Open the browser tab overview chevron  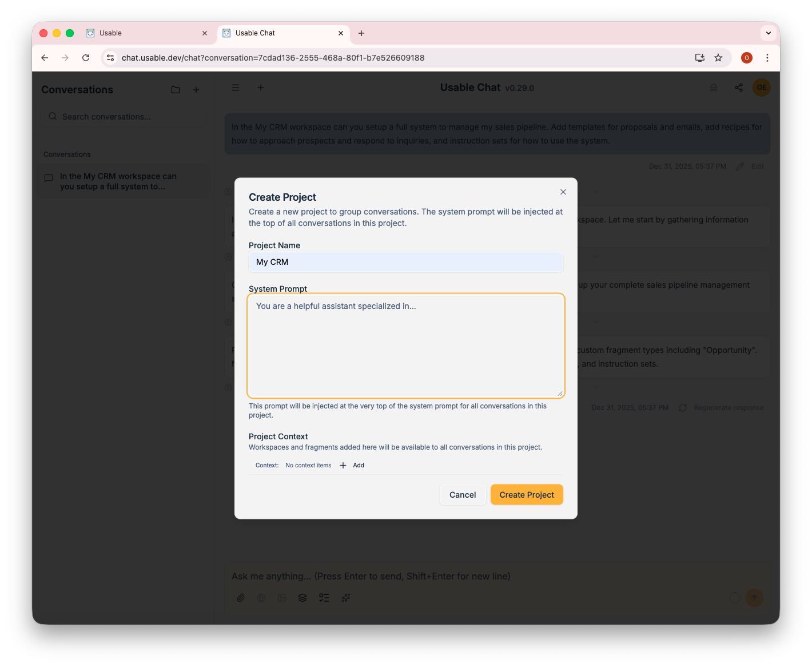tap(768, 33)
